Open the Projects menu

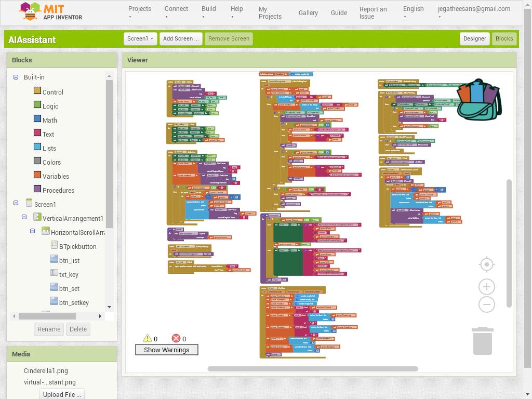(x=139, y=11)
